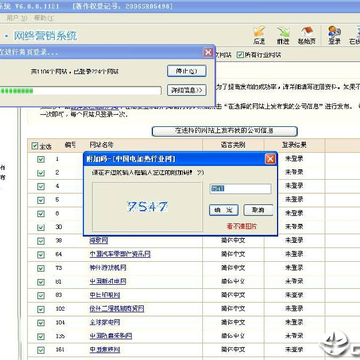The width and height of the screenshot is (360, 360).
Task: Open the website link in row 135
Action: (111, 336)
